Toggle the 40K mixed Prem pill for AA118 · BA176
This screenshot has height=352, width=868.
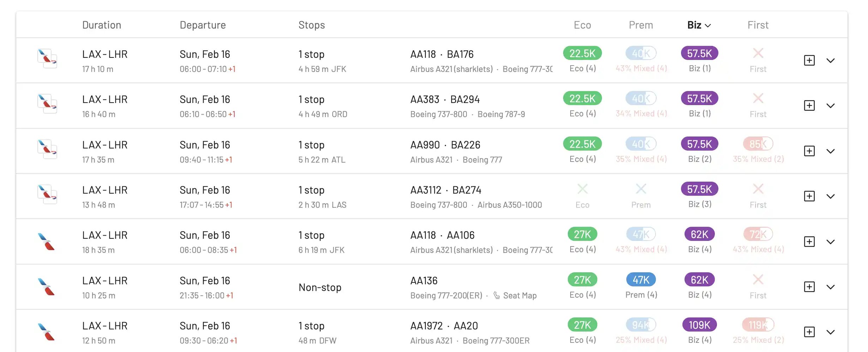point(641,53)
